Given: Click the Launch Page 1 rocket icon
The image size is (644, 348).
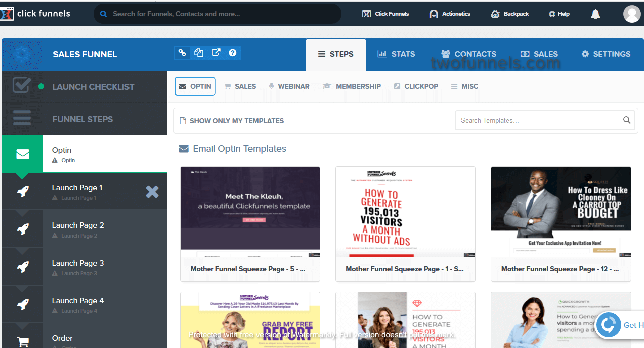Looking at the screenshot, I should (x=23, y=191).
